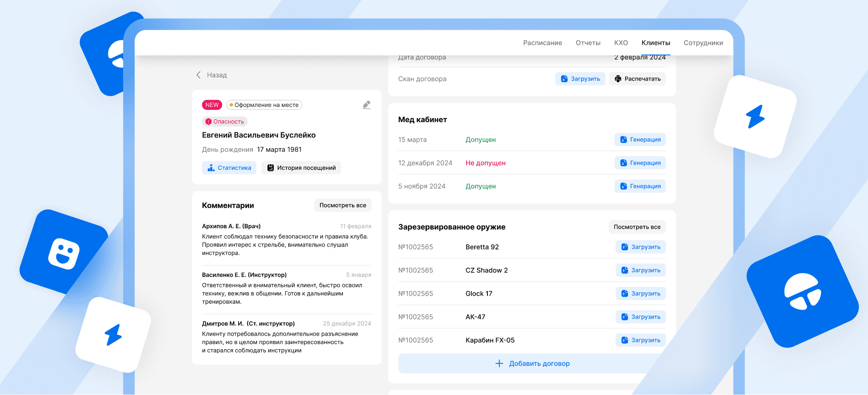Click the med date 12 декабря 2024
Screen dimensions: 868x395
(x=425, y=163)
